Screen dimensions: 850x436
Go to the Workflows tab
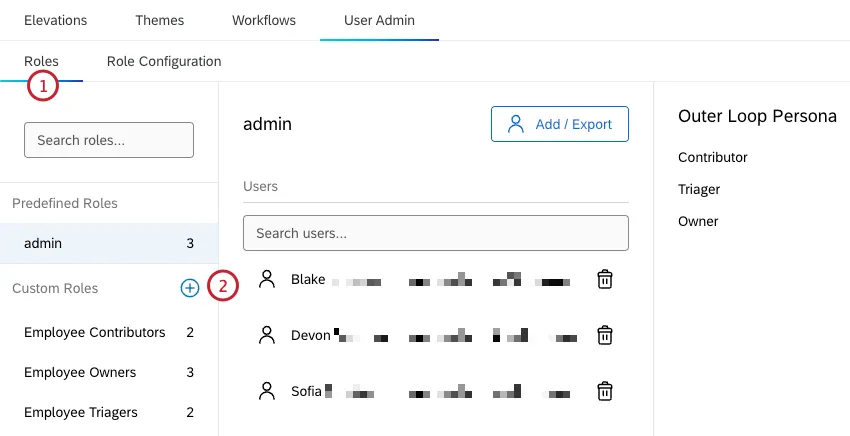point(263,20)
